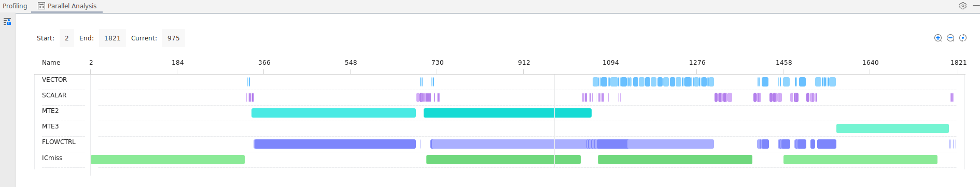Click the first cyan MTE2 timeline block
The image size is (980, 187).
pos(333,113)
